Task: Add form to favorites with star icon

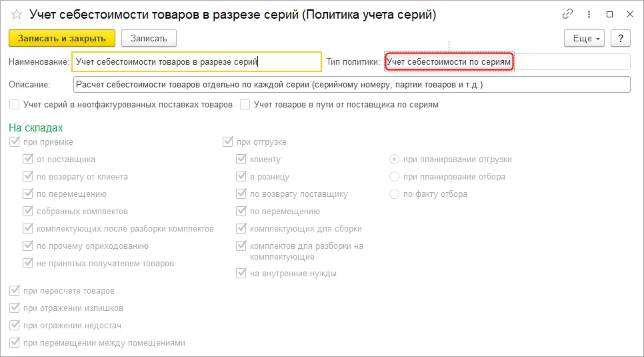Action: [17, 15]
